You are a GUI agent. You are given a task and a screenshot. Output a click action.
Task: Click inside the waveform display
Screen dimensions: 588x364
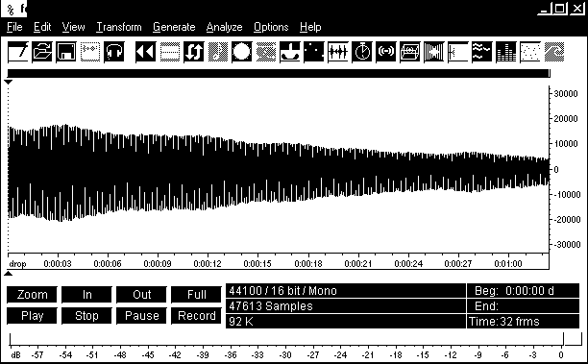coord(279,169)
